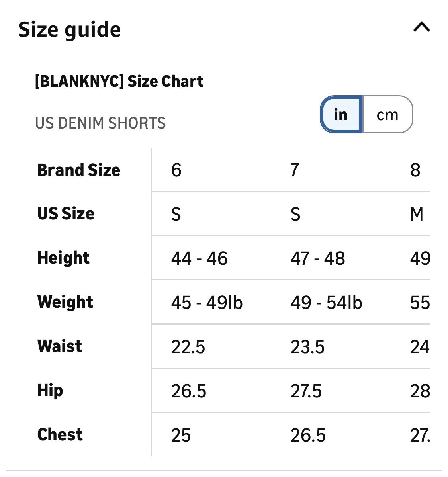Click the Waist row label
This screenshot has width=448, height=477.
pos(60,346)
